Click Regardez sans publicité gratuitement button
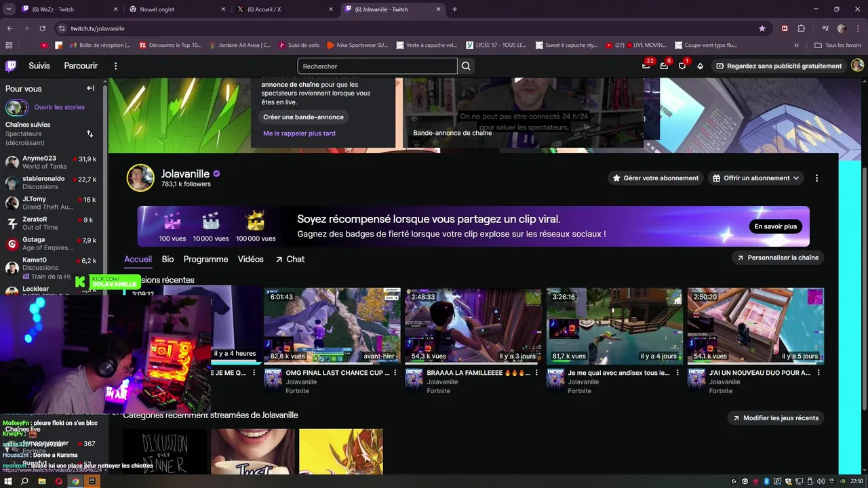 tap(778, 66)
